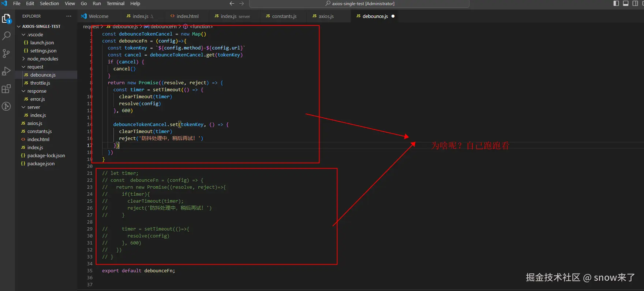Switch to the constants.js tab

[284, 16]
